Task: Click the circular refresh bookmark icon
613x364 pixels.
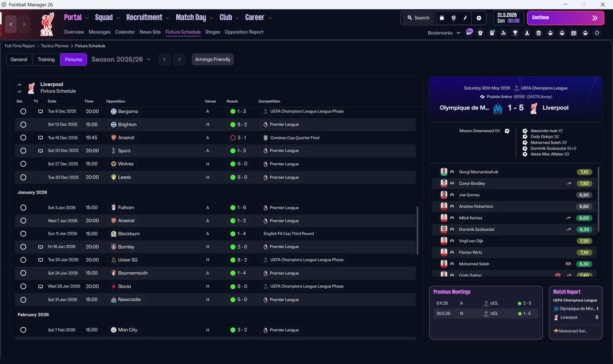Action: pyautogui.click(x=597, y=33)
